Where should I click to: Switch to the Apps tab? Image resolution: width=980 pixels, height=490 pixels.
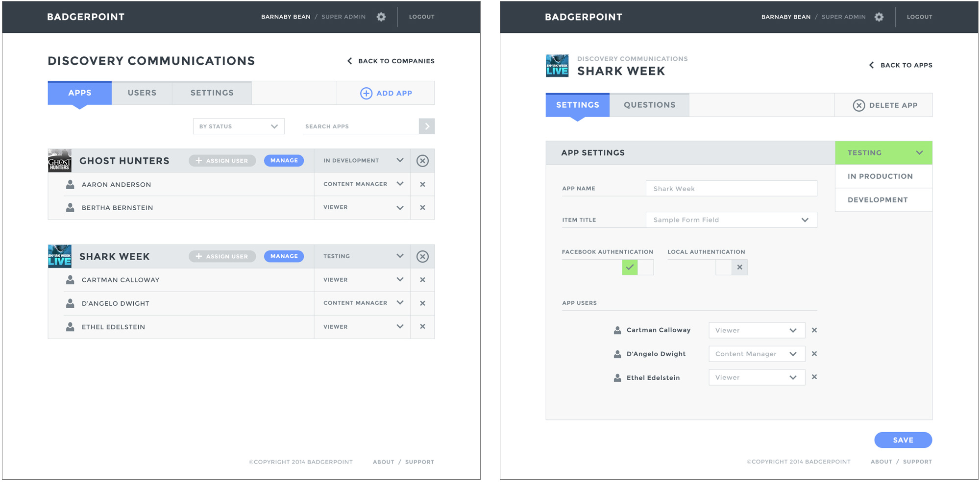point(80,93)
